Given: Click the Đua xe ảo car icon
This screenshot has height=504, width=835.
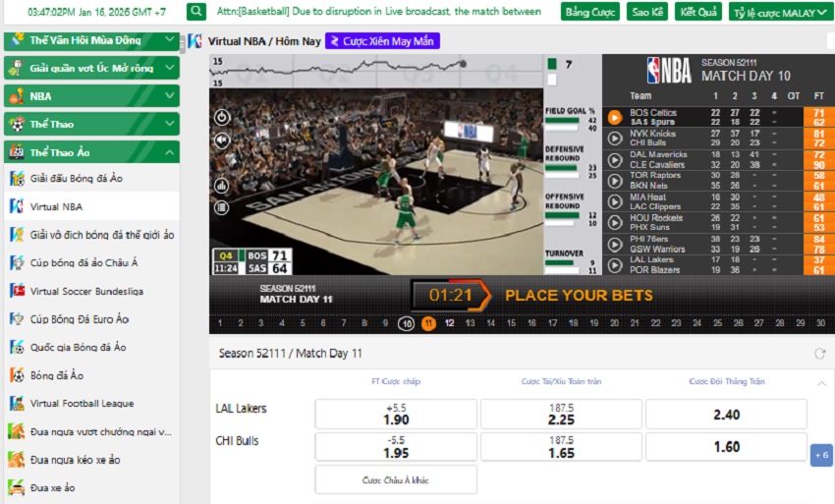Looking at the screenshot, I should [x=17, y=487].
